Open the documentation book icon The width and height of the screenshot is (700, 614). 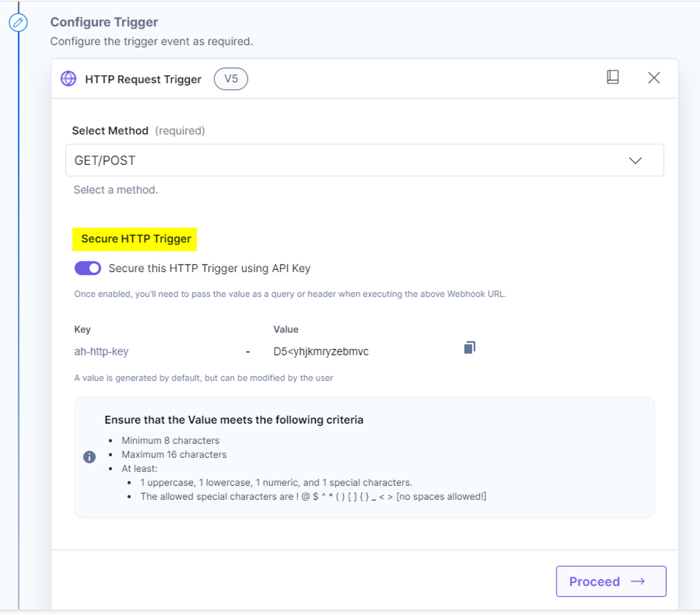tap(613, 77)
